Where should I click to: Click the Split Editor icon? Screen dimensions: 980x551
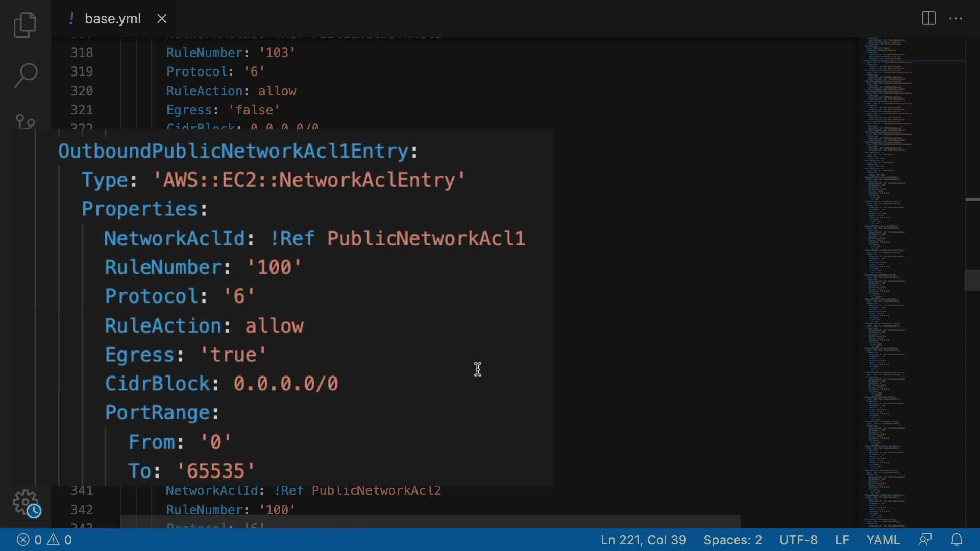click(928, 19)
